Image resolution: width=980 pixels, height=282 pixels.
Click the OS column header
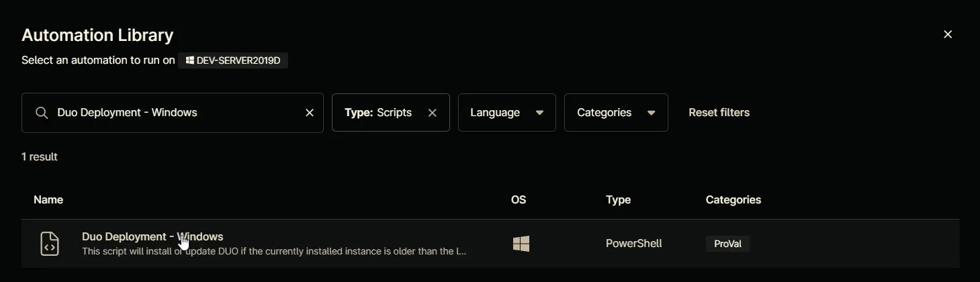tap(519, 199)
